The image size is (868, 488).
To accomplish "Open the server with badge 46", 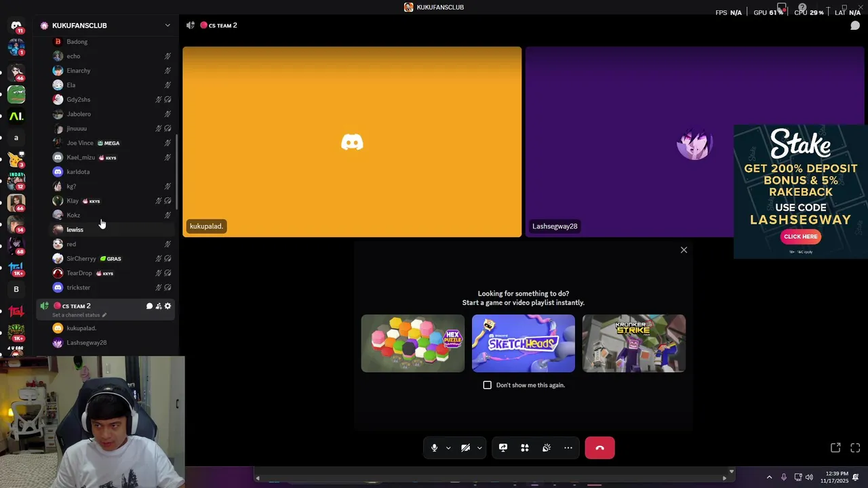I will pos(16,73).
